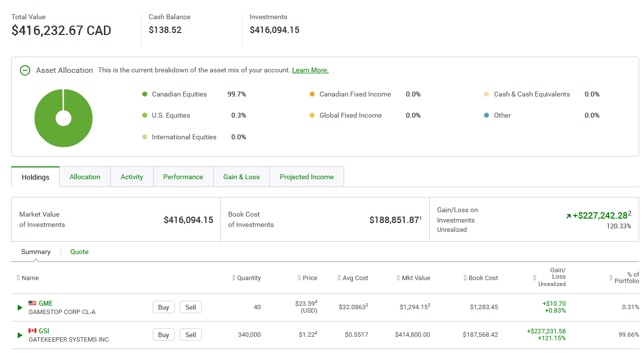
Task: Click the Canadian Equities green legend dot
Action: [145, 95]
